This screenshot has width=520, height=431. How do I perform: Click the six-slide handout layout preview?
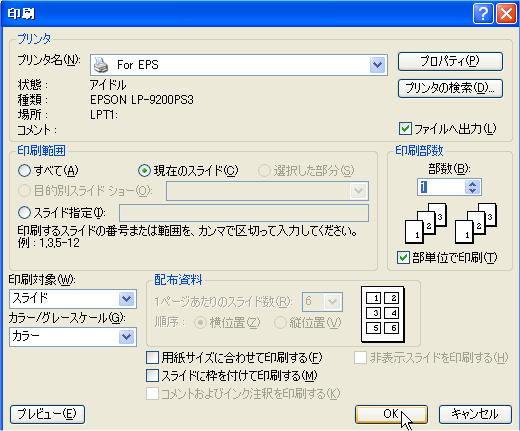tap(383, 314)
